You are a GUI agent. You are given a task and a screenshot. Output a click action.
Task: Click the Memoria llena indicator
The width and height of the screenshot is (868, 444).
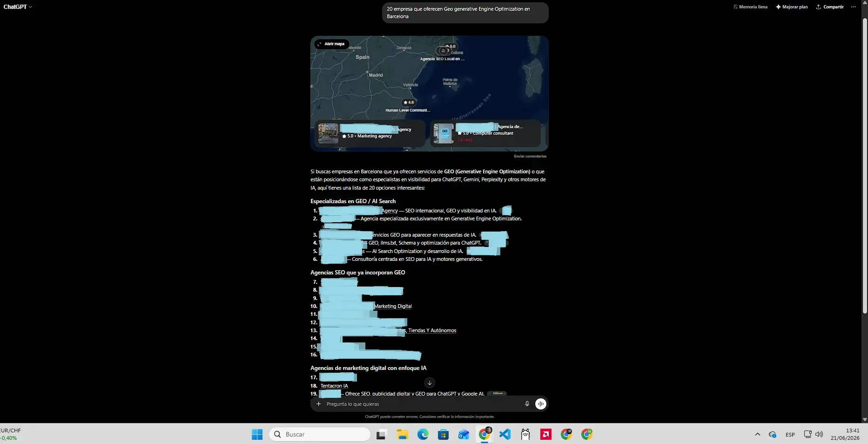pos(750,7)
